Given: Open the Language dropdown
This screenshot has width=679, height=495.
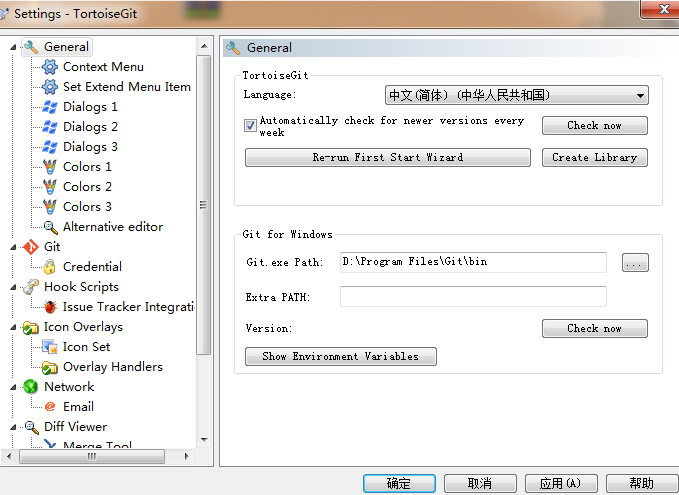Looking at the screenshot, I should [x=517, y=95].
